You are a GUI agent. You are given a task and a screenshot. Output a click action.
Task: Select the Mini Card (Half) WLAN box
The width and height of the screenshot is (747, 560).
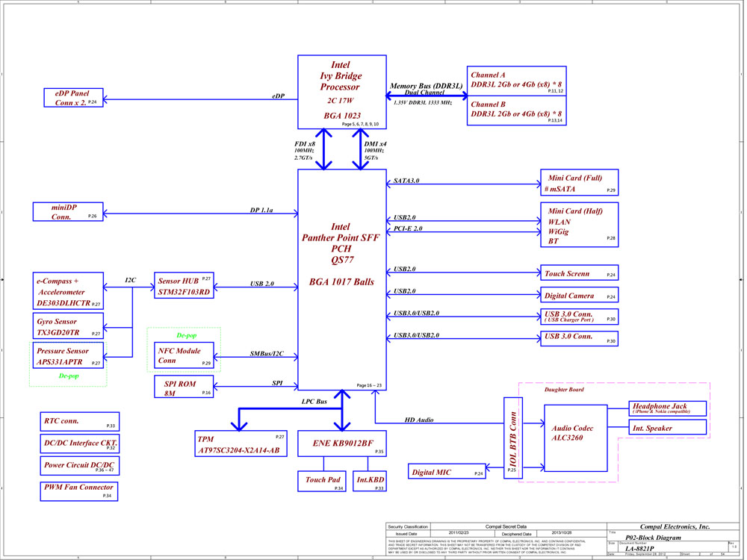tap(580, 225)
